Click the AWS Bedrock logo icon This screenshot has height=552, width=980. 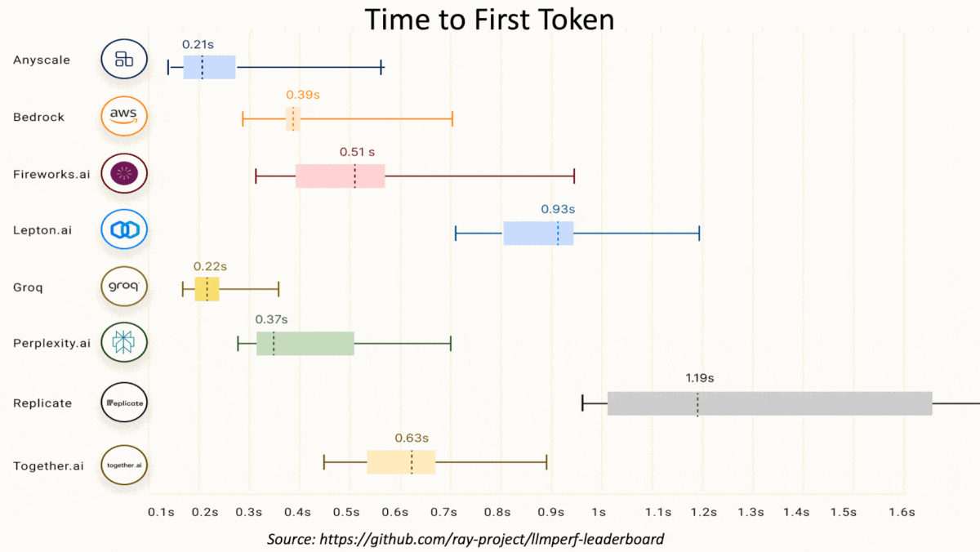click(x=124, y=117)
